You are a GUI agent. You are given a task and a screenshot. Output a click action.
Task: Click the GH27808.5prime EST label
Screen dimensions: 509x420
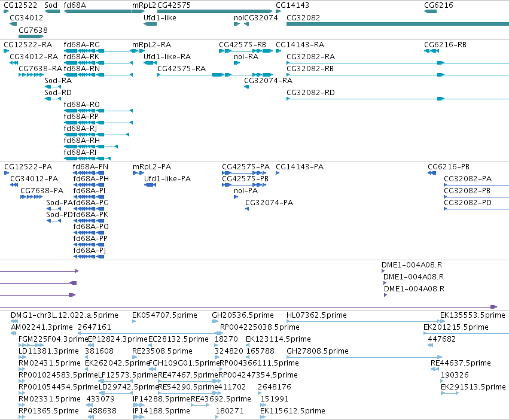point(318,351)
